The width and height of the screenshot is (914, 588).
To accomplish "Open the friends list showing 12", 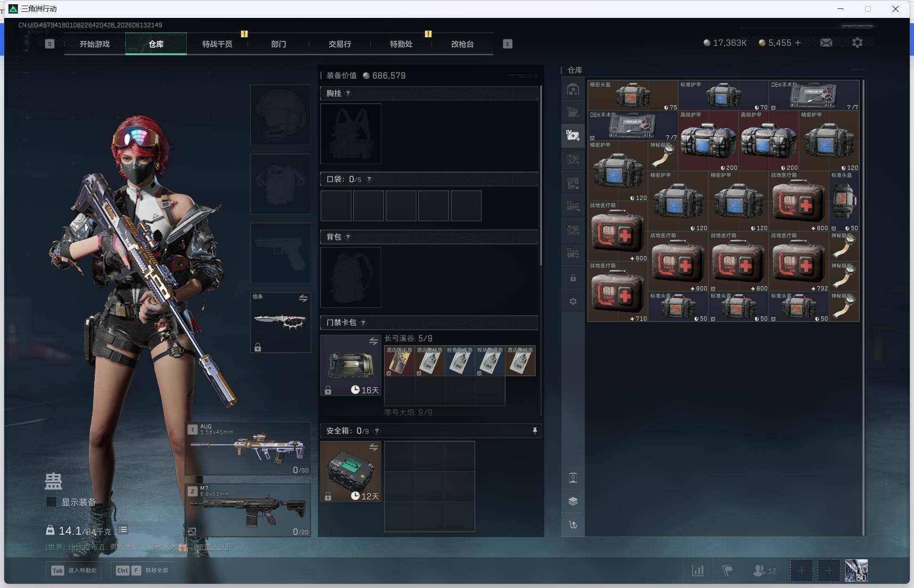I will (764, 571).
